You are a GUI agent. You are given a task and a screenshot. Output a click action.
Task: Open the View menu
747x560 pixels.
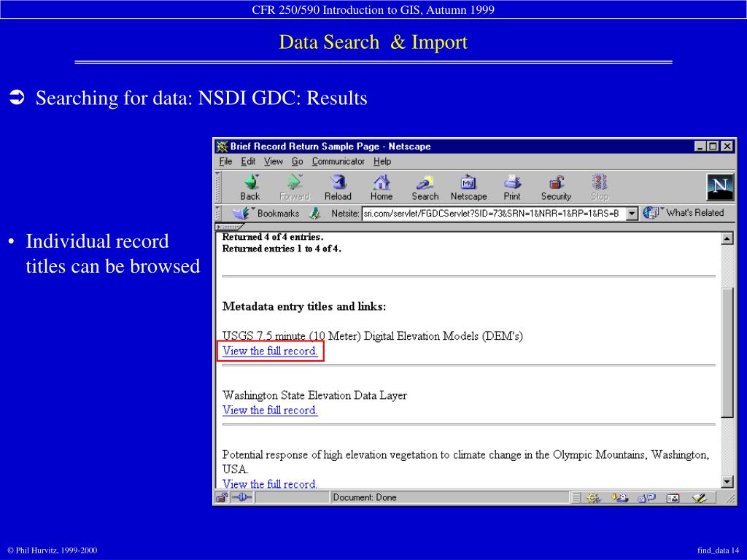click(274, 161)
